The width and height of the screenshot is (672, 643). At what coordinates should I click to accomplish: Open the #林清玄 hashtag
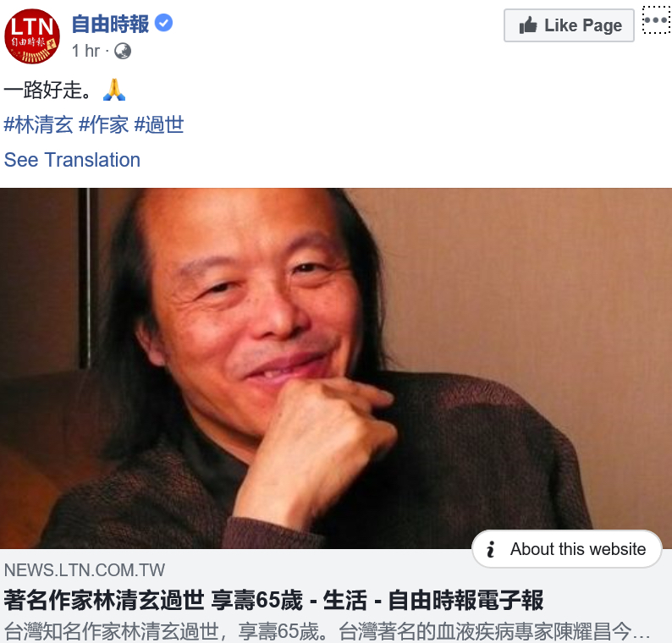39,125
